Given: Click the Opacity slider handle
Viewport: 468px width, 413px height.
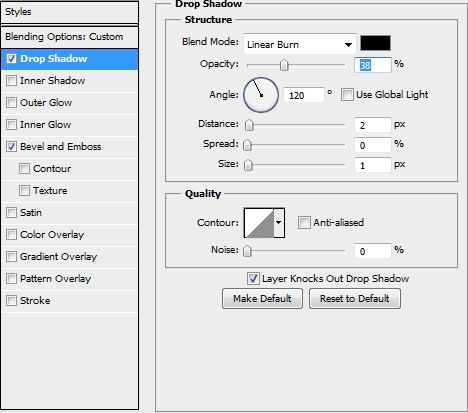Looking at the screenshot, I should pos(284,65).
